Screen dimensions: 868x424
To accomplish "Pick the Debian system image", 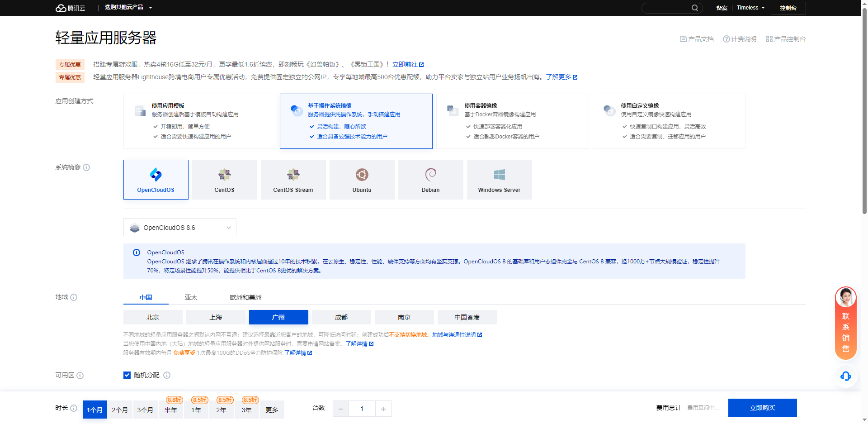I will 431,180.
